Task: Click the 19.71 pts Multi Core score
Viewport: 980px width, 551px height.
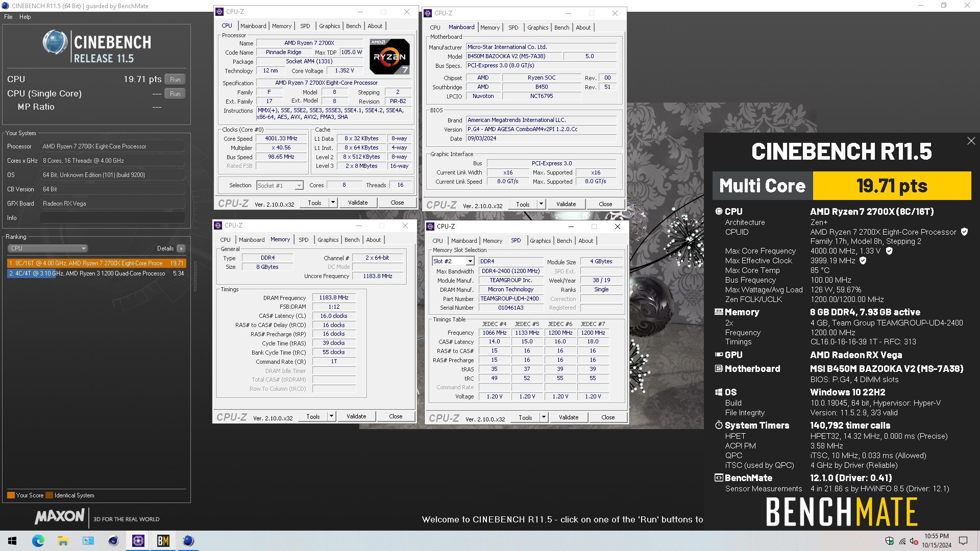Action: point(892,186)
